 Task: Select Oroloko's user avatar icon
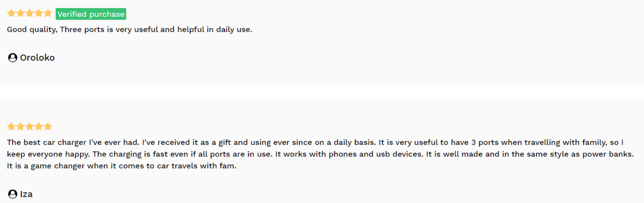coord(13,58)
